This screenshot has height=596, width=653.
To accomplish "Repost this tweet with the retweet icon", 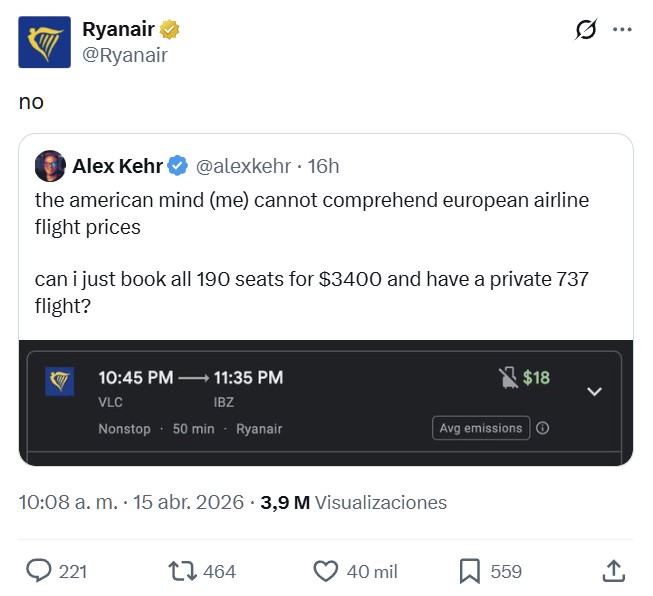I will [x=183, y=571].
